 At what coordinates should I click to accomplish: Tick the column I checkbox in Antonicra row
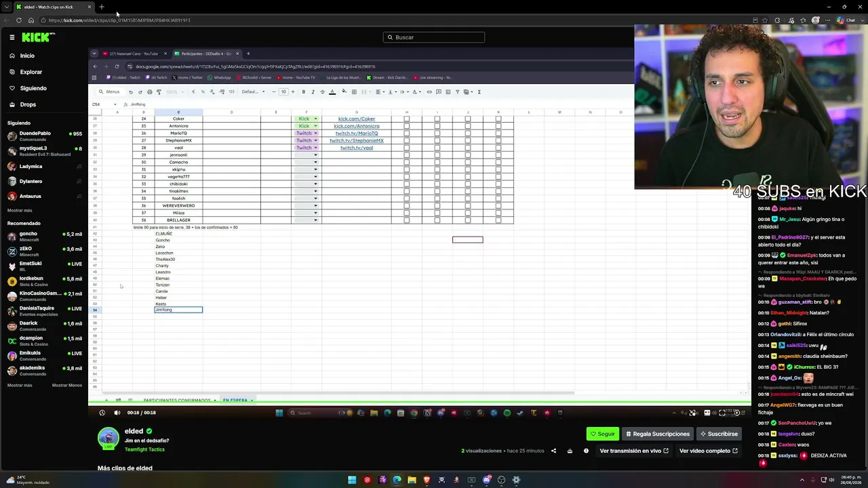[x=437, y=126]
